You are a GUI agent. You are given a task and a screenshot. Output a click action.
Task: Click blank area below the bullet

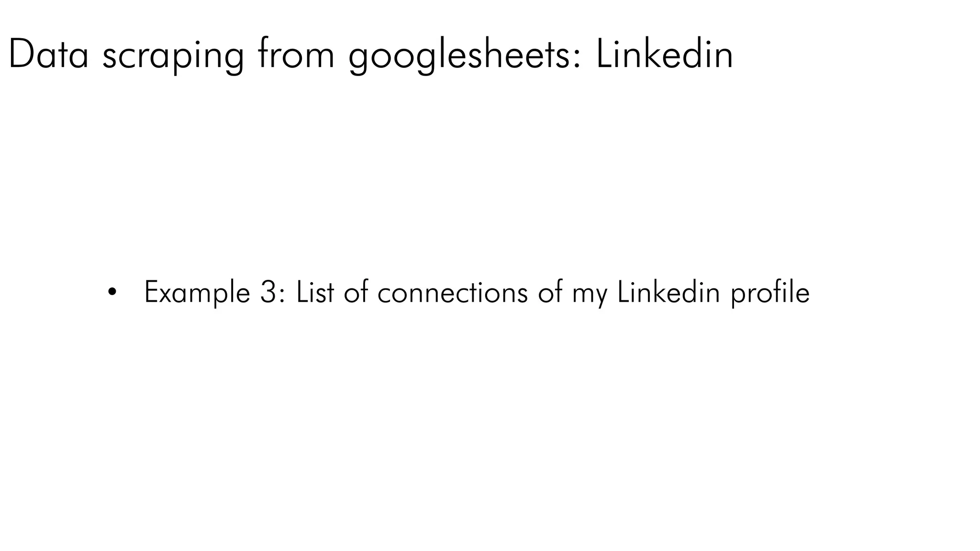click(479, 430)
